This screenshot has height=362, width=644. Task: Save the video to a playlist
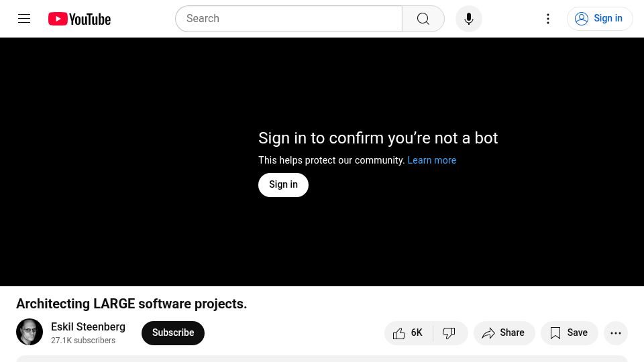click(570, 333)
